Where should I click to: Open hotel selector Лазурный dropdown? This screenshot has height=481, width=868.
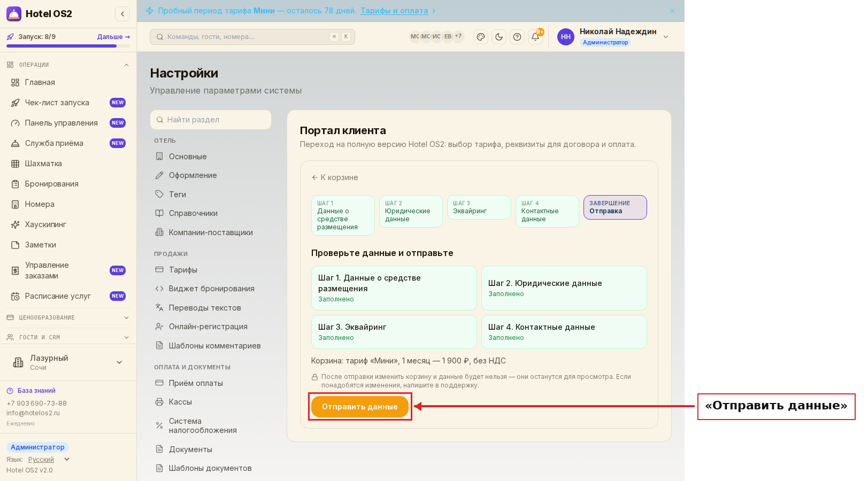click(68, 362)
